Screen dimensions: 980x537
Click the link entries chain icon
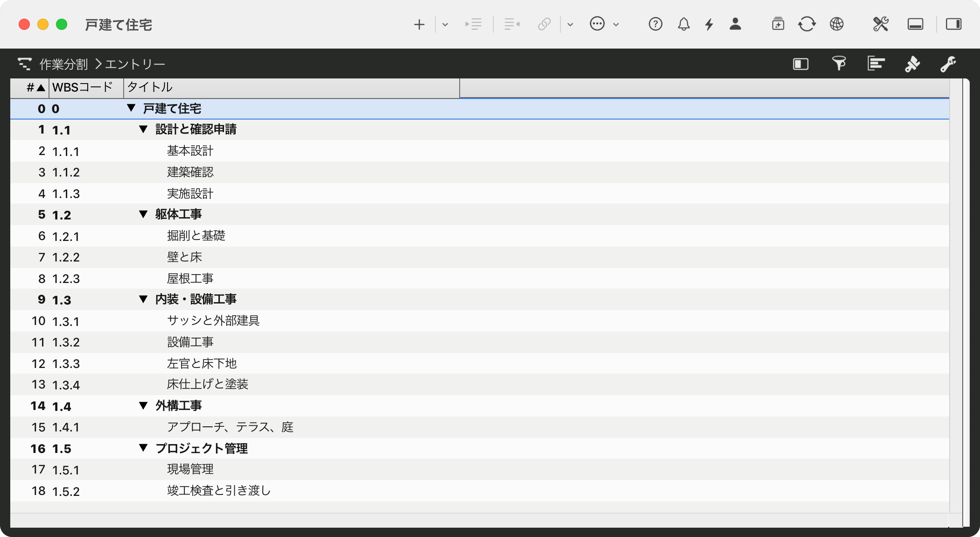click(544, 24)
